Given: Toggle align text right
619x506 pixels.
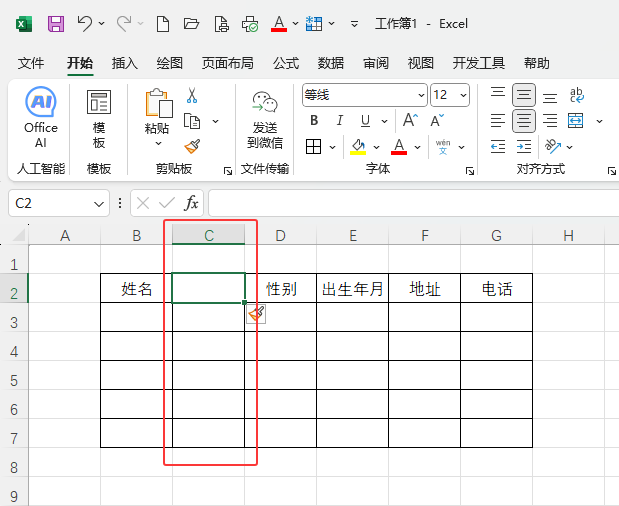Looking at the screenshot, I should tap(550, 121).
